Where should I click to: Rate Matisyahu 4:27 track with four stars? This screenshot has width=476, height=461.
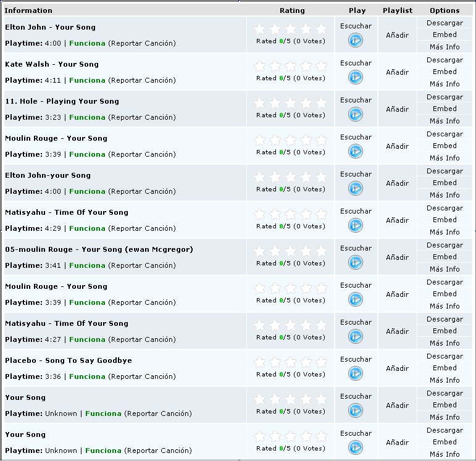pos(306,325)
